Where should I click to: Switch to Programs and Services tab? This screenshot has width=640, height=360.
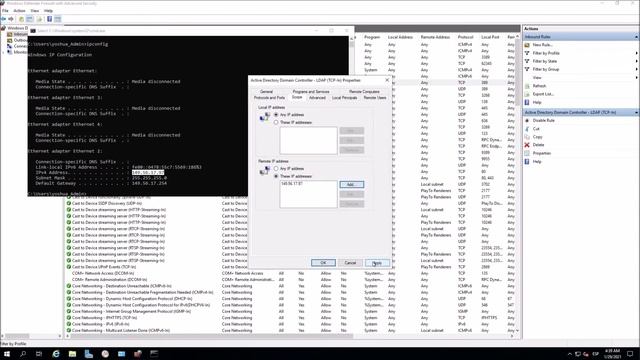(x=311, y=92)
